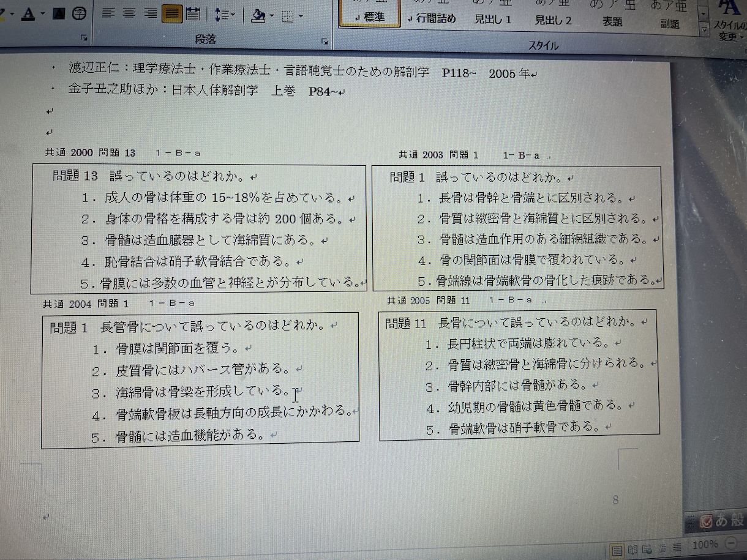Center the paragraph text
This screenshot has width=747, height=560.
click(x=130, y=13)
